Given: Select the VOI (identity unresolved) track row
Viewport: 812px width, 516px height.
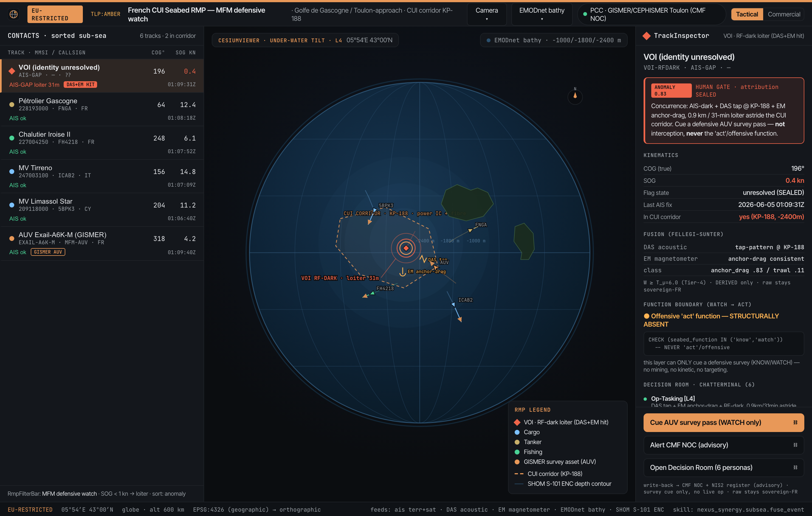Looking at the screenshot, I should [102, 76].
